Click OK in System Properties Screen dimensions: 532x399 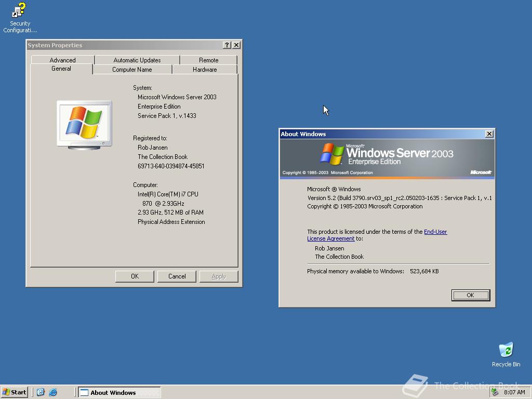135,276
